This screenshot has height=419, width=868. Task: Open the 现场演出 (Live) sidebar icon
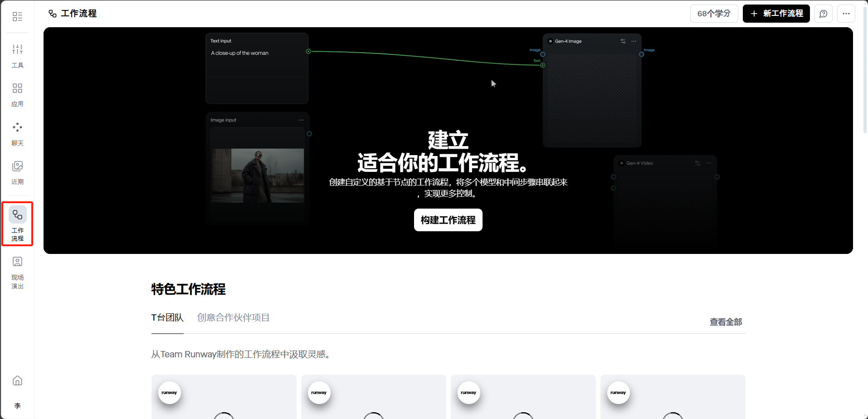tap(17, 272)
